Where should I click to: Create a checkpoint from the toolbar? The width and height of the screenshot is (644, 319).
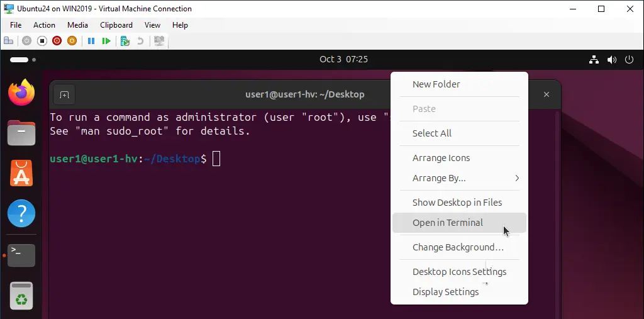coord(125,41)
